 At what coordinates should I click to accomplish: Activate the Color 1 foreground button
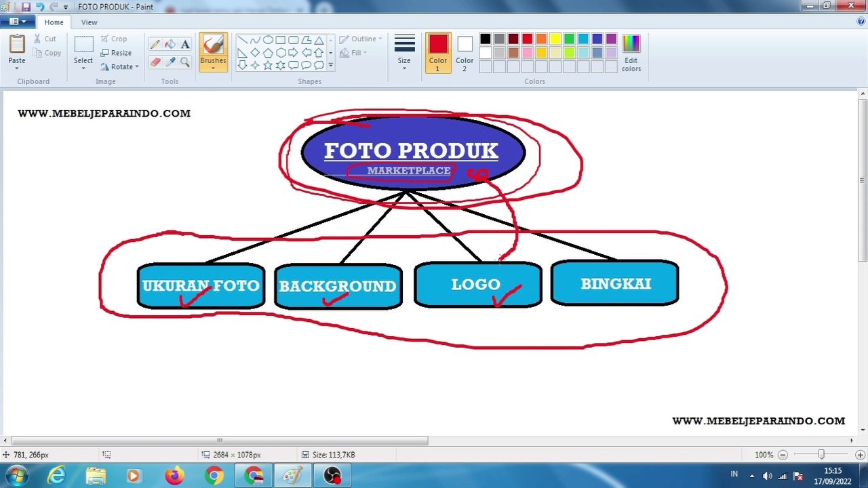pyautogui.click(x=438, y=52)
